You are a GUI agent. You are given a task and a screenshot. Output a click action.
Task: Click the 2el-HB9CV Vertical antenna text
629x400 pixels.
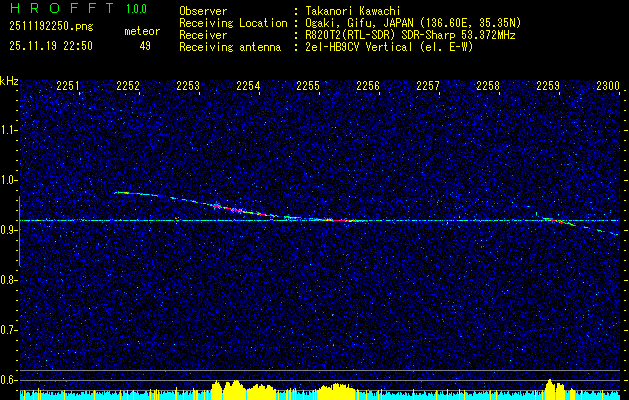point(389,47)
